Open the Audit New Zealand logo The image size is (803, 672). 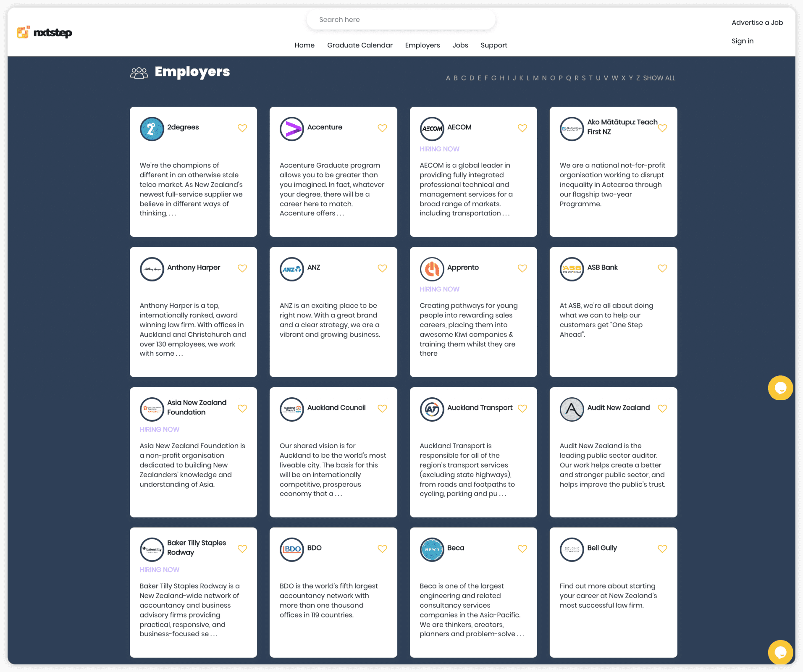click(x=572, y=409)
